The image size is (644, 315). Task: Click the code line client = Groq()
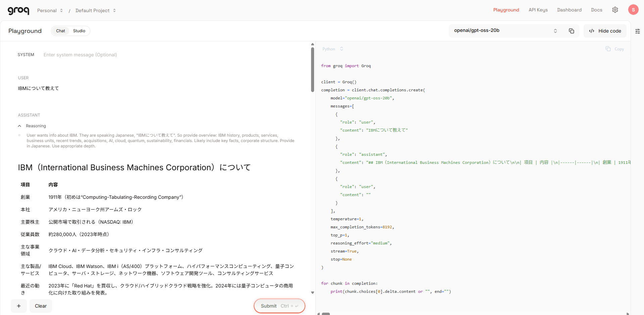[x=339, y=82]
